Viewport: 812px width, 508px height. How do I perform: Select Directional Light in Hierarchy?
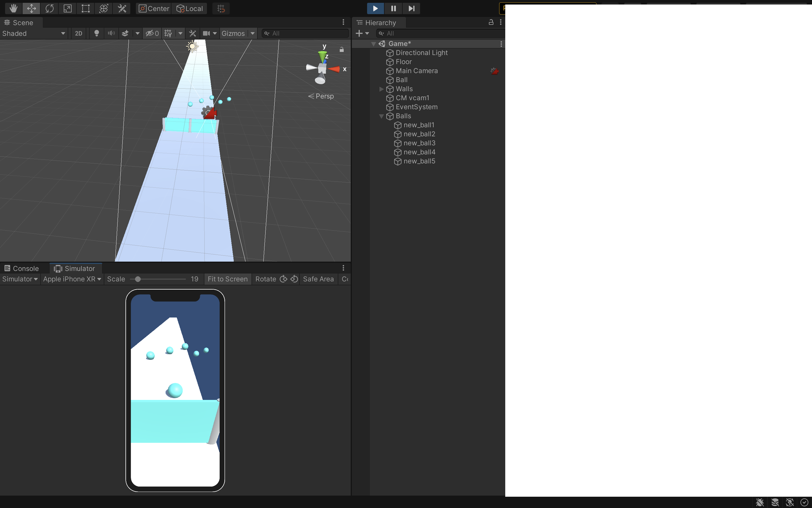[422, 53]
